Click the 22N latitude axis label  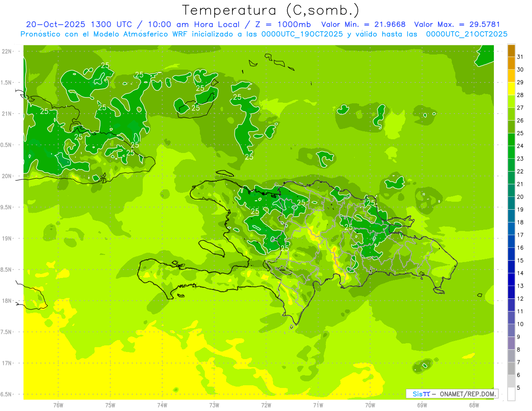(x=8, y=51)
